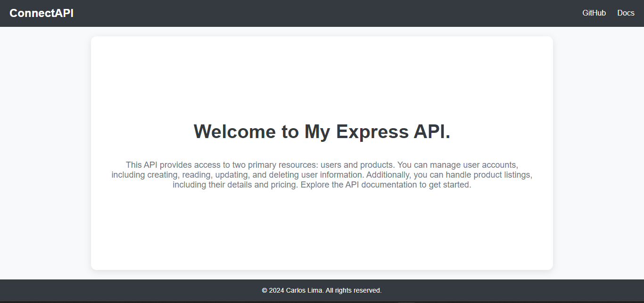The height and width of the screenshot is (303, 644).
Task: Click the first line of the API description
Action: point(322,165)
